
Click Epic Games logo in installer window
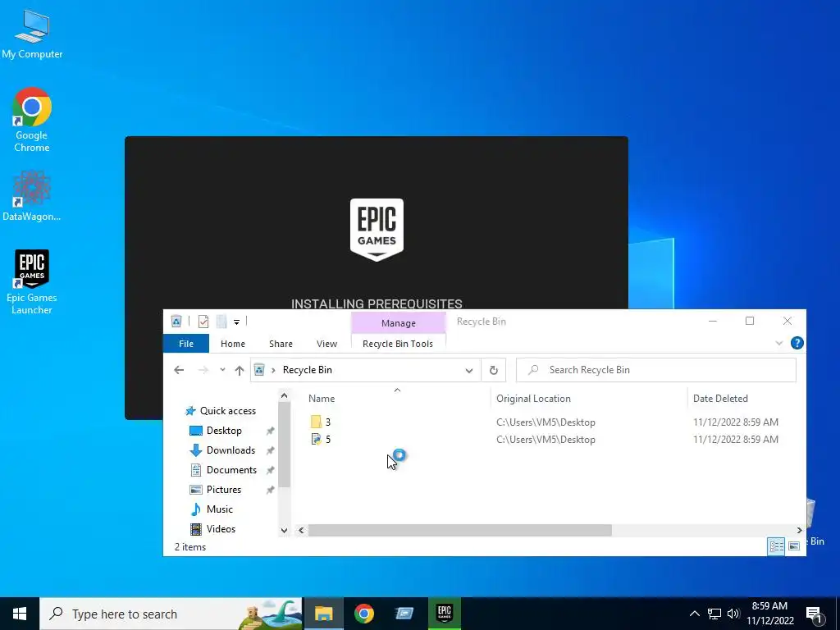click(x=377, y=230)
